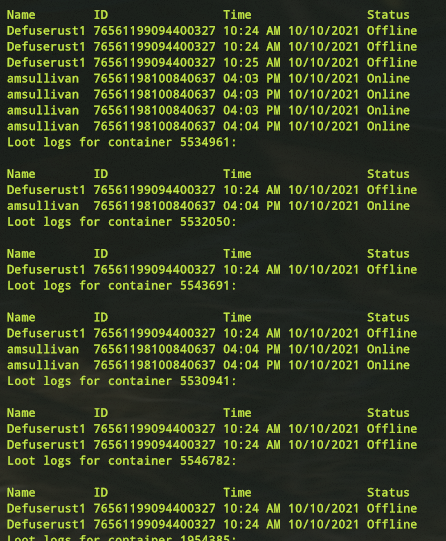The width and height of the screenshot is (446, 541).
Task: Click the Name header in the topmost table
Action: tap(21, 15)
